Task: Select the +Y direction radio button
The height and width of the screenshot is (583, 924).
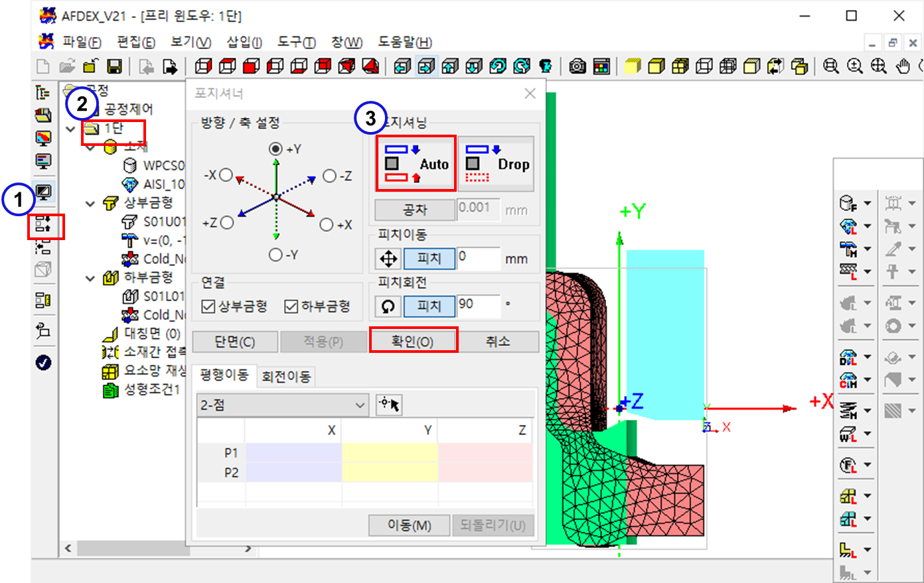Action: (x=275, y=149)
